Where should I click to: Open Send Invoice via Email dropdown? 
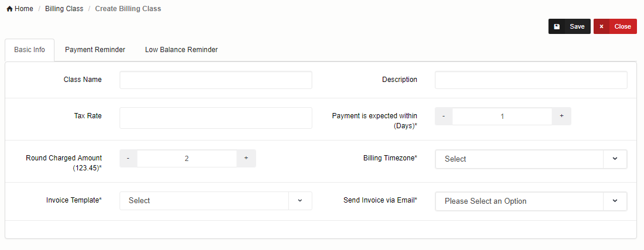tap(531, 201)
